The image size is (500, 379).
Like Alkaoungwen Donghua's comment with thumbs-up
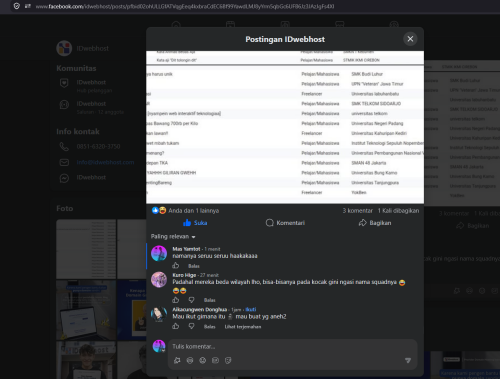click(176, 326)
